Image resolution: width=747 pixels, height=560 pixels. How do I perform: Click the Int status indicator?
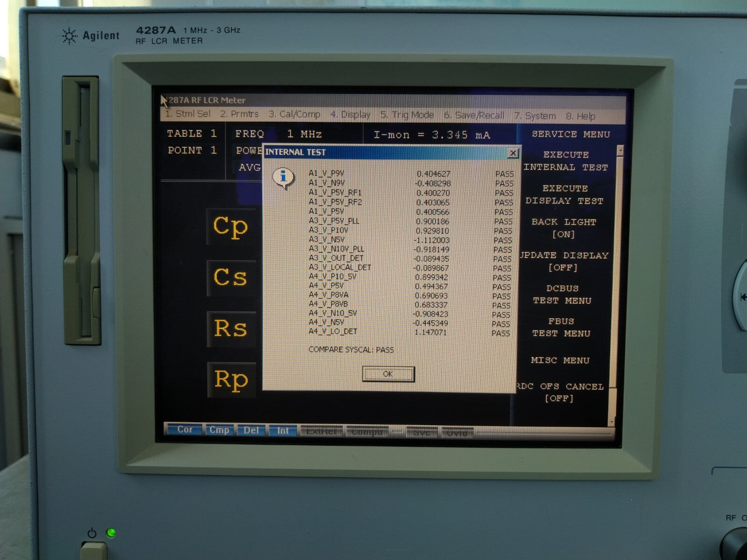(x=282, y=431)
